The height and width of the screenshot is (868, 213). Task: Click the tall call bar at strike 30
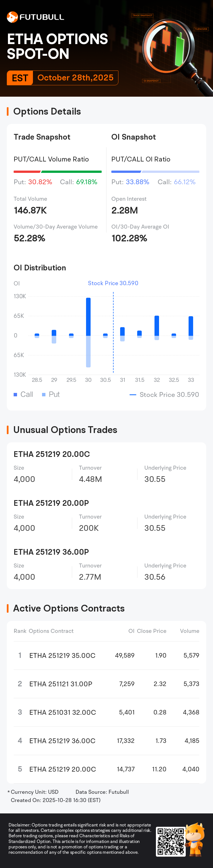coord(88,317)
